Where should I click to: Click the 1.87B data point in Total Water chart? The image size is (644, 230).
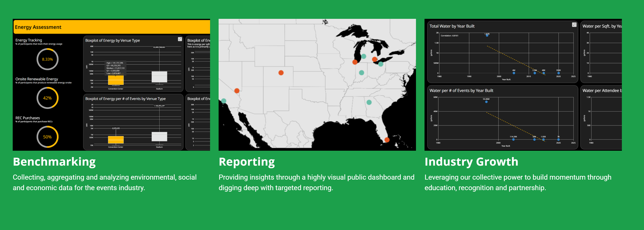[487, 35]
